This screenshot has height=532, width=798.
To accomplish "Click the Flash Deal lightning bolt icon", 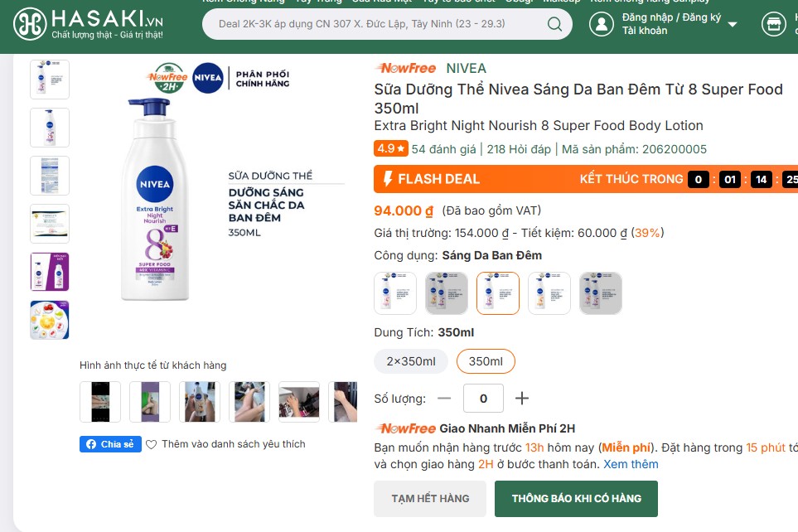I will point(389,178).
